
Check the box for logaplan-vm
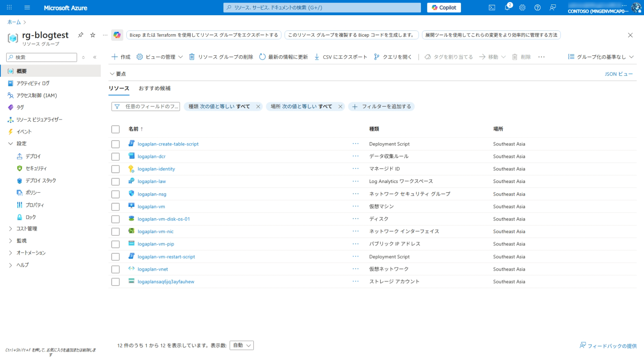click(116, 207)
